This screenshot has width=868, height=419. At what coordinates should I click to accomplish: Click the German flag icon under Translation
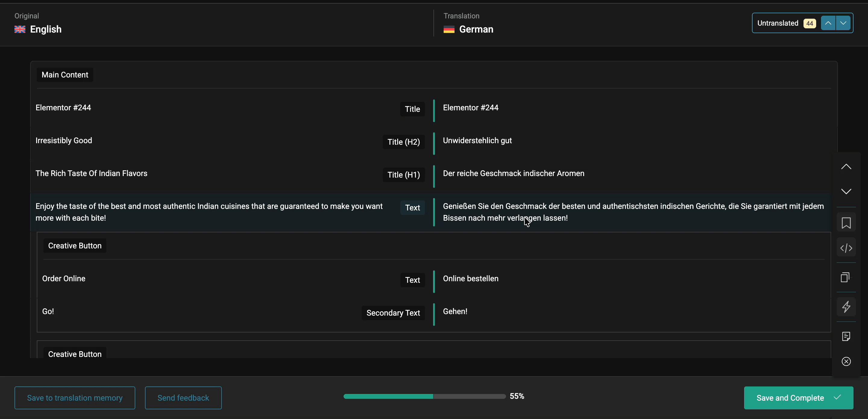click(x=449, y=29)
